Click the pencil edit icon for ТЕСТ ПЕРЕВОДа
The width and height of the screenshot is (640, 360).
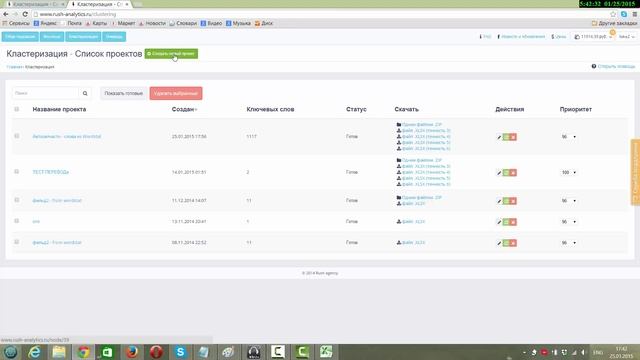499,173
